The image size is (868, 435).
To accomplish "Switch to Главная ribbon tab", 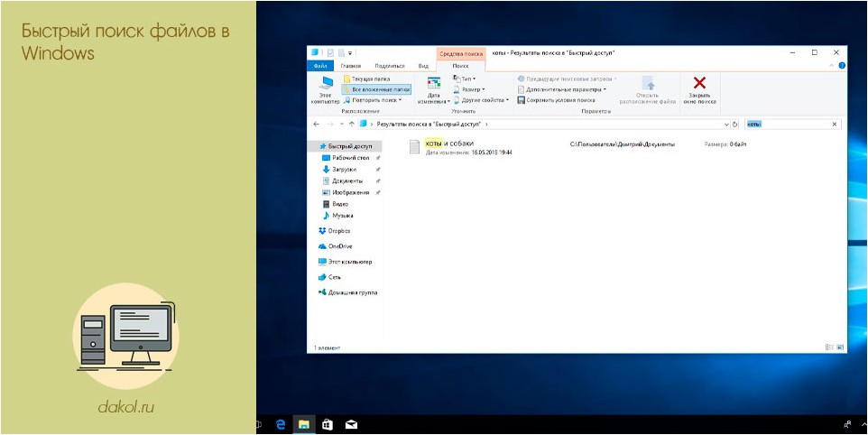I will point(351,66).
